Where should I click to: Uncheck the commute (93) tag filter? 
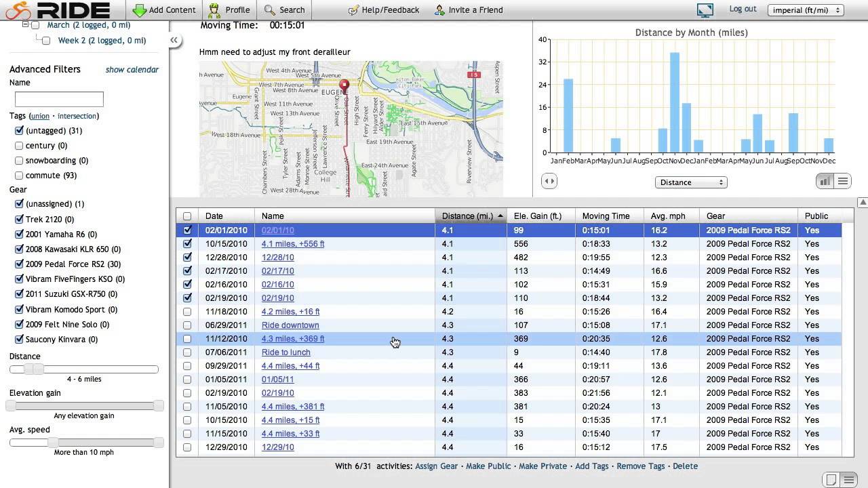(x=19, y=176)
